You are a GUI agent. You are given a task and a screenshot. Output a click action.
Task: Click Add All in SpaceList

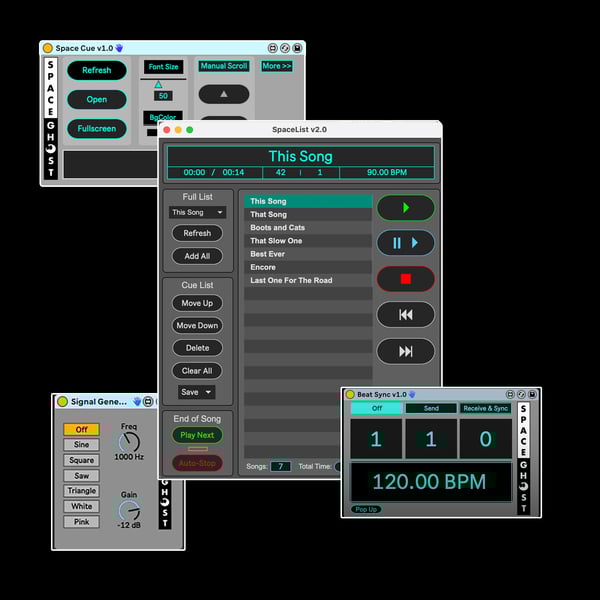[x=197, y=256]
